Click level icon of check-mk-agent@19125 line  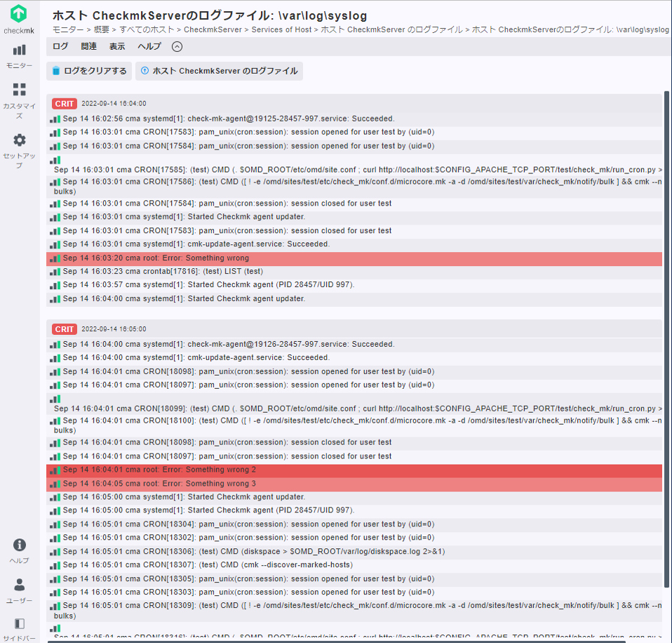[x=55, y=119]
